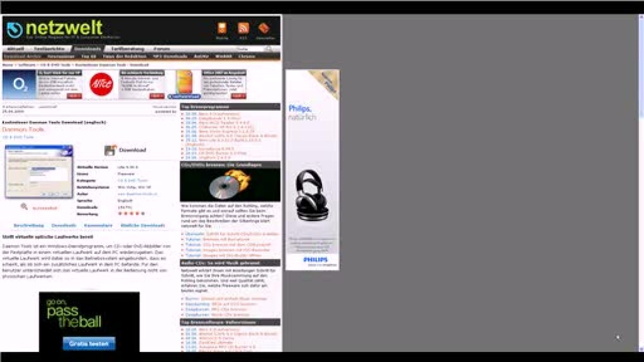Image resolution: width=644 pixels, height=362 pixels.
Task: Click the Newsletter icon in header
Action: (x=264, y=28)
